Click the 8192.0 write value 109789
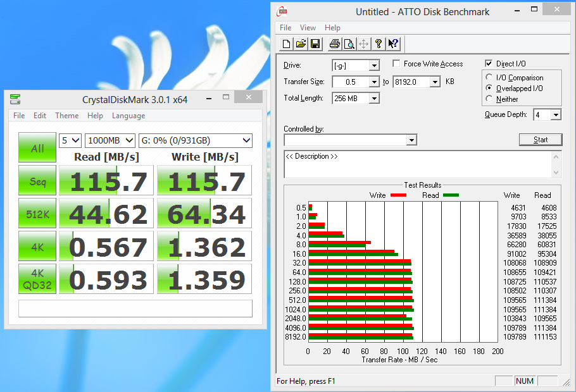This screenshot has width=576, height=392. tap(515, 337)
